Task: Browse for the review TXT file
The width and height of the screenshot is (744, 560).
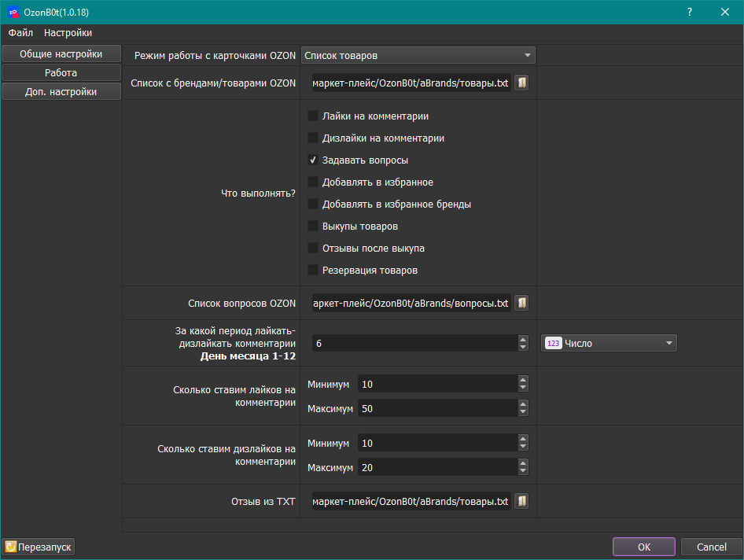Action: click(x=521, y=501)
